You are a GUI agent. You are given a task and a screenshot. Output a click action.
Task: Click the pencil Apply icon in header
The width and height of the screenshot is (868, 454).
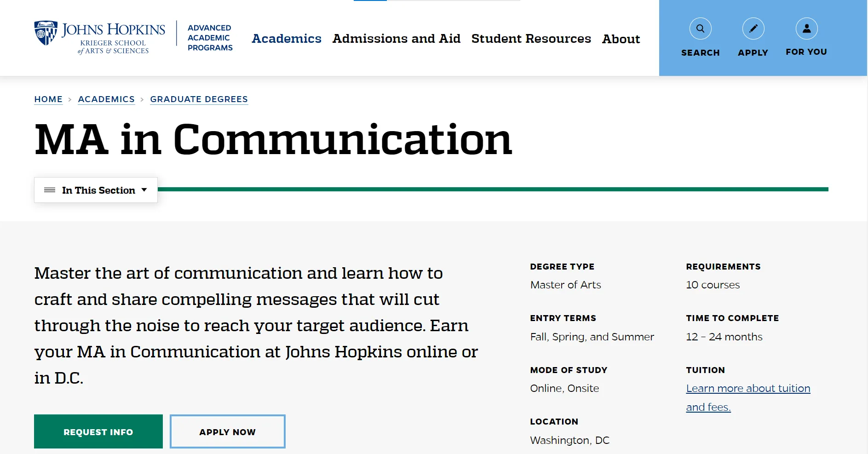pyautogui.click(x=753, y=29)
